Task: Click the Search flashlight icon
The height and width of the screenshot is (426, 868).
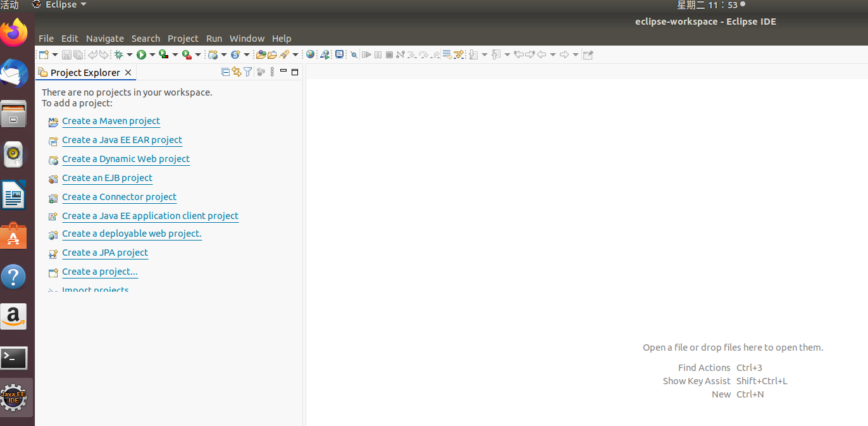Action: coord(284,54)
